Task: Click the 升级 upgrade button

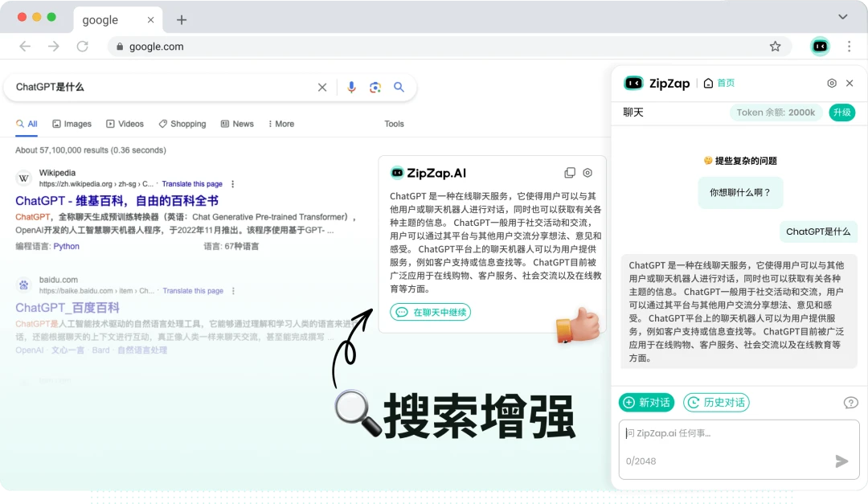Action: coord(842,113)
